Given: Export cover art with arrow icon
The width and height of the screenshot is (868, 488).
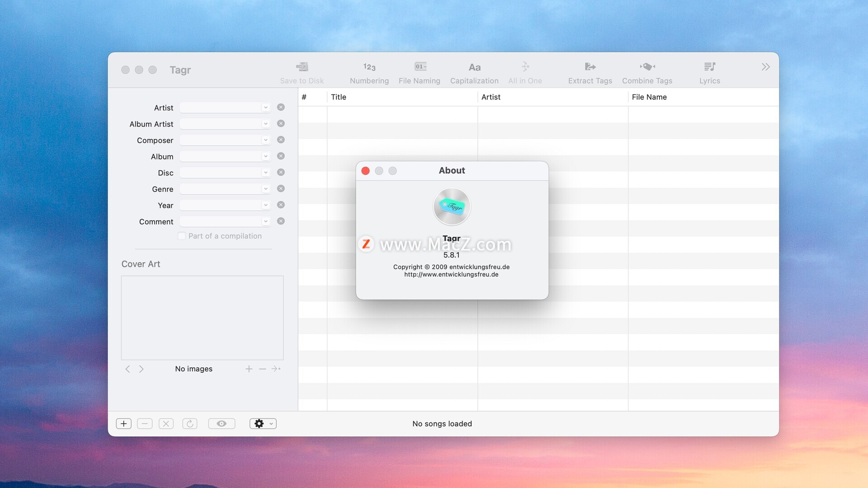Looking at the screenshot, I should pyautogui.click(x=276, y=369).
